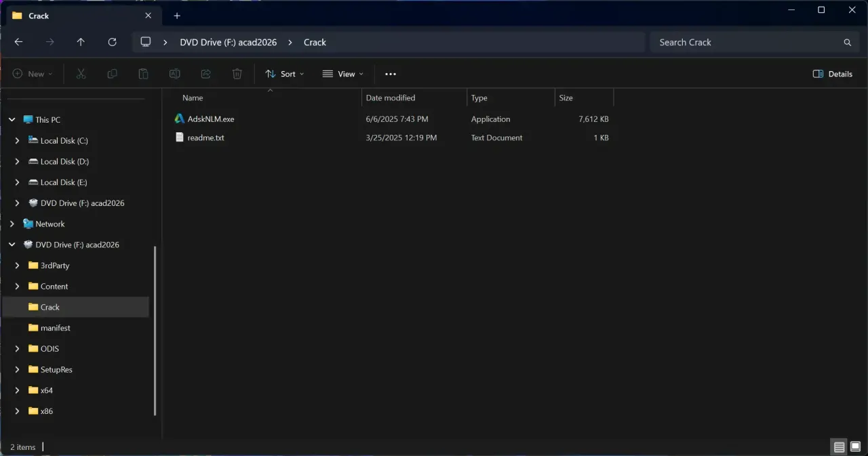The image size is (868, 456).
Task: Refresh the Crack folder view
Action: 113,42
